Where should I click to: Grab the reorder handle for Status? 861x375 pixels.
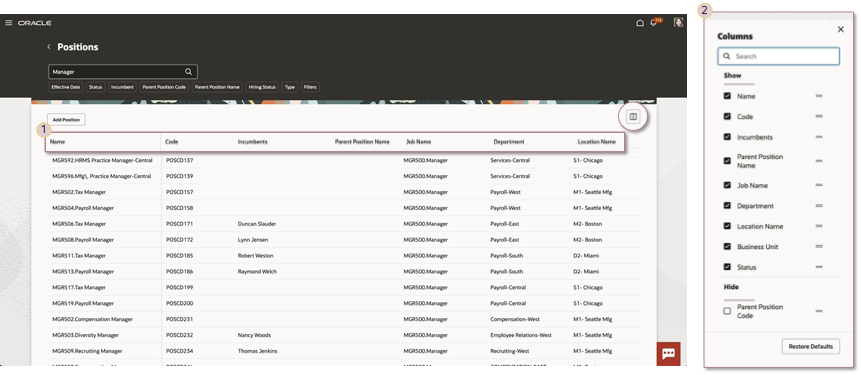[819, 267]
